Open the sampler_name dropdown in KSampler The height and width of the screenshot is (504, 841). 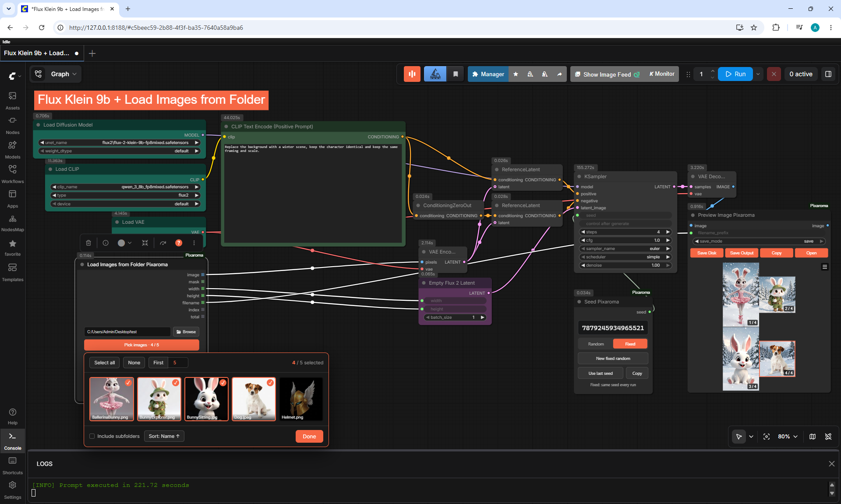coord(625,249)
